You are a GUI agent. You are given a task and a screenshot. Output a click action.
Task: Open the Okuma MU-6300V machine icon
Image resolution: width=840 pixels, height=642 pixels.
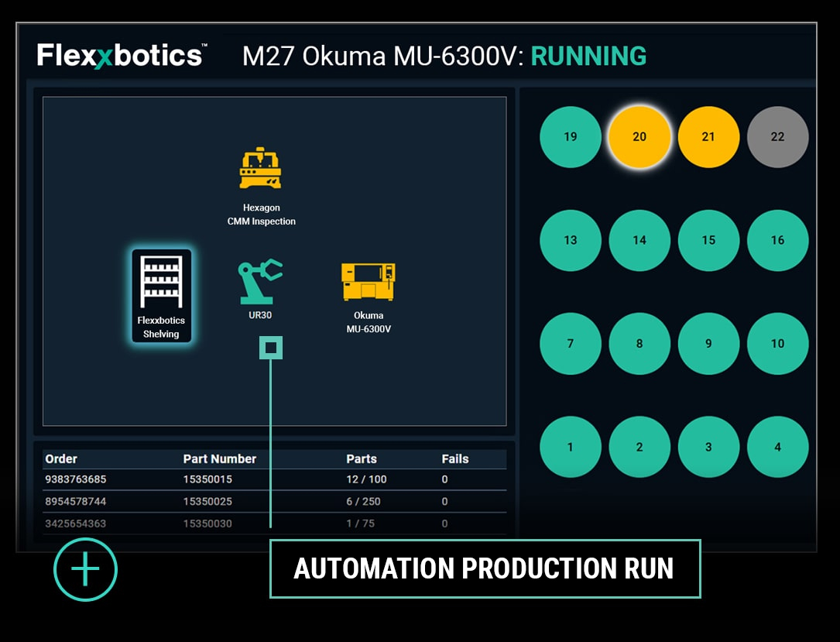tap(369, 282)
